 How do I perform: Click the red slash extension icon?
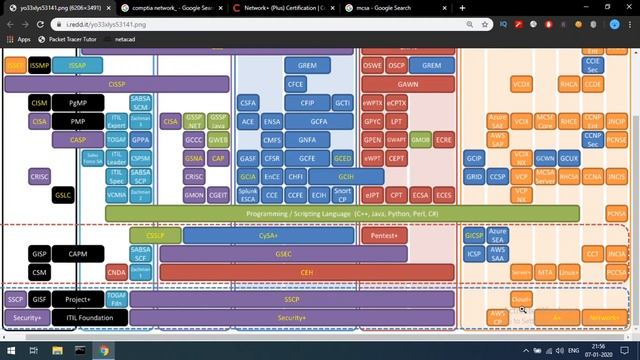coord(518,24)
